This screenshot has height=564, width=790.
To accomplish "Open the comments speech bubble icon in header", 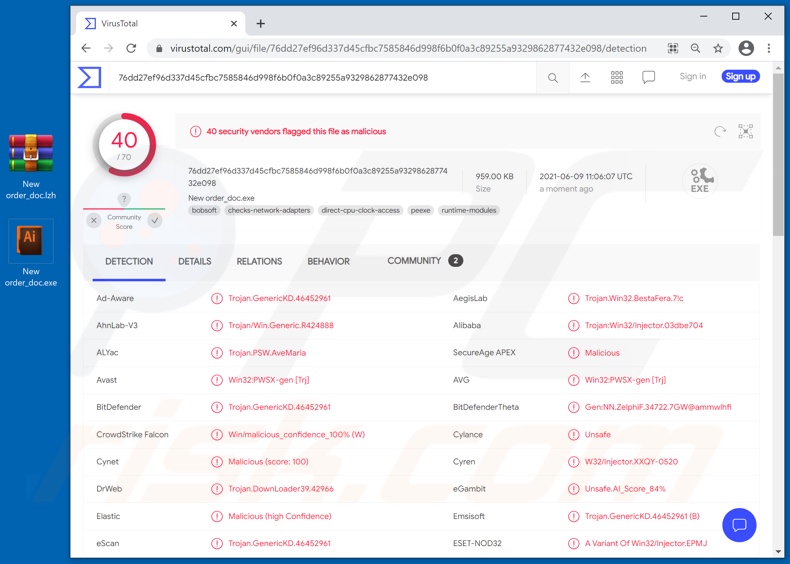I will pyautogui.click(x=648, y=77).
